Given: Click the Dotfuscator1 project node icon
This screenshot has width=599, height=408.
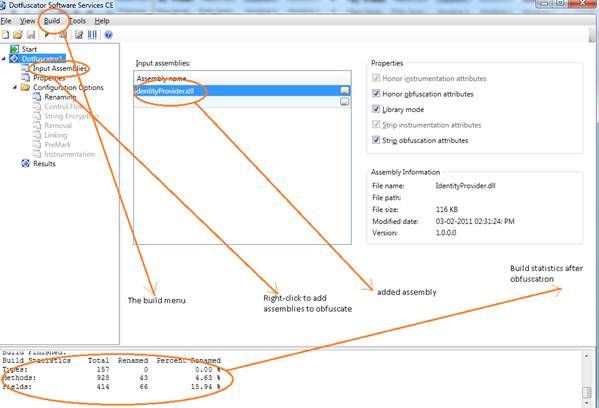Looking at the screenshot, I should point(15,58).
